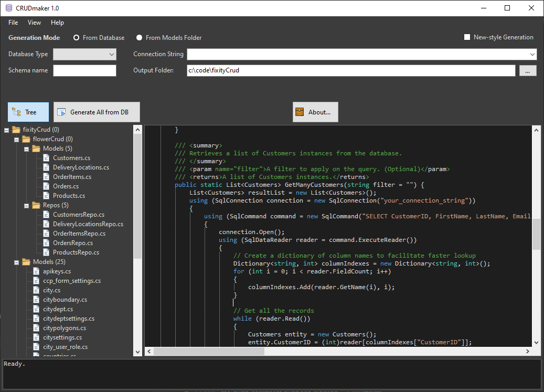The width and height of the screenshot is (544, 392).
Task: Click the browse button for Output Folder
Action: coord(528,70)
